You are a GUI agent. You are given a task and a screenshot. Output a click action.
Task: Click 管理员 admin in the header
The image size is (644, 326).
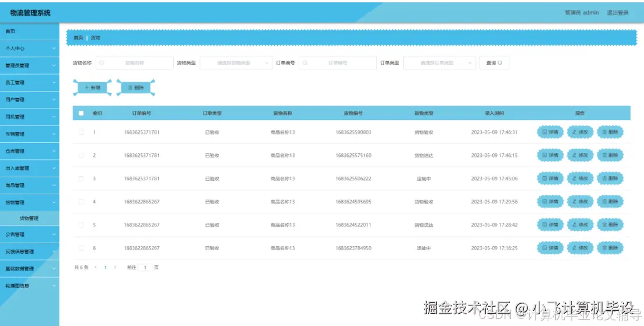[582, 13]
